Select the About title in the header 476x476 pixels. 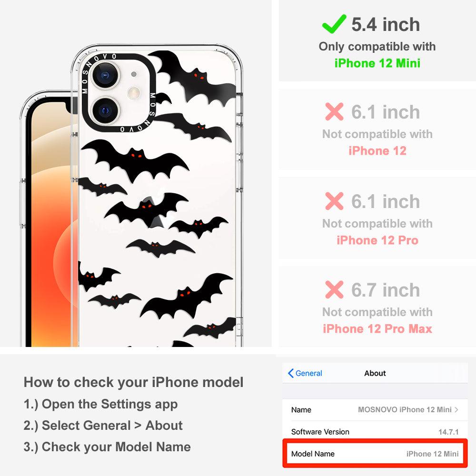pyautogui.click(x=375, y=373)
